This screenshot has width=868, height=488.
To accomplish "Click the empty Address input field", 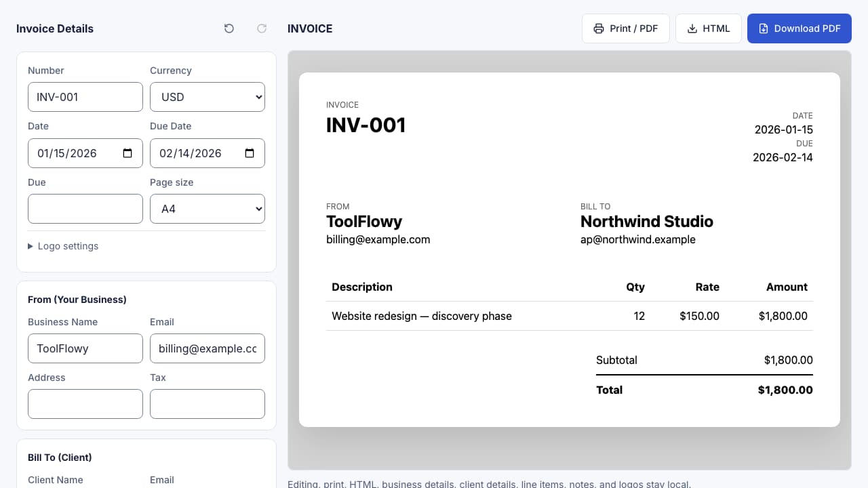I will pos(85,404).
